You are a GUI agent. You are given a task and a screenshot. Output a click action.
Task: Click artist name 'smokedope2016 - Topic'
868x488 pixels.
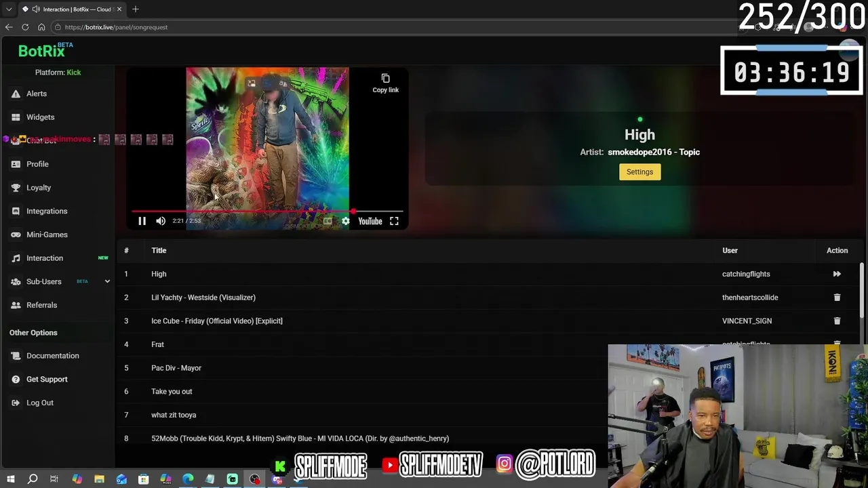(654, 152)
